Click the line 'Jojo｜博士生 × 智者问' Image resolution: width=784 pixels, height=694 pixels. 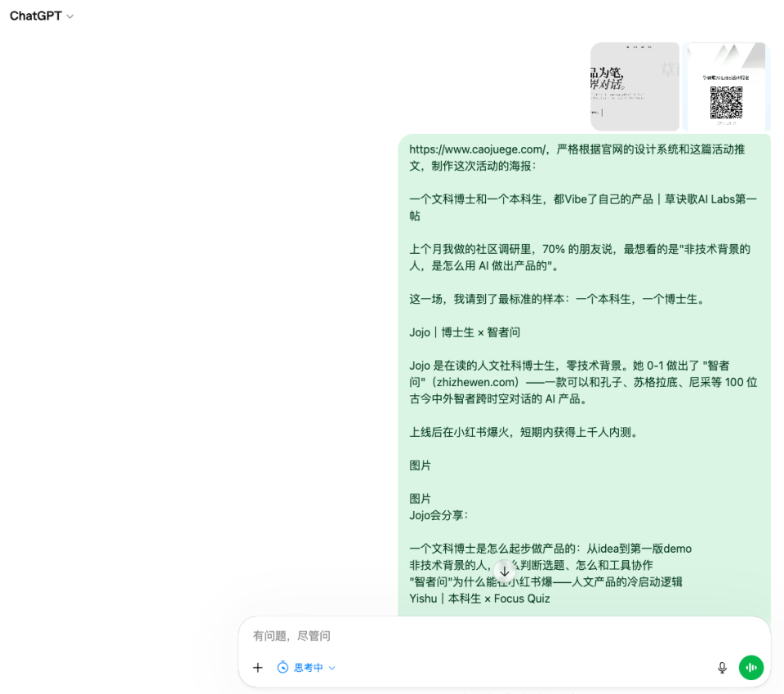465,332
